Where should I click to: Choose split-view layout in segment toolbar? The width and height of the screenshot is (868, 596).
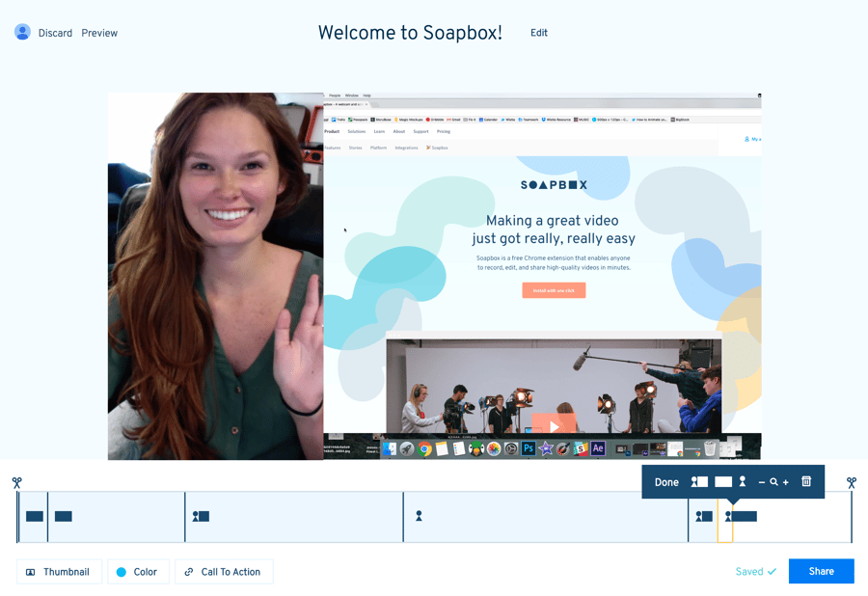coord(699,481)
